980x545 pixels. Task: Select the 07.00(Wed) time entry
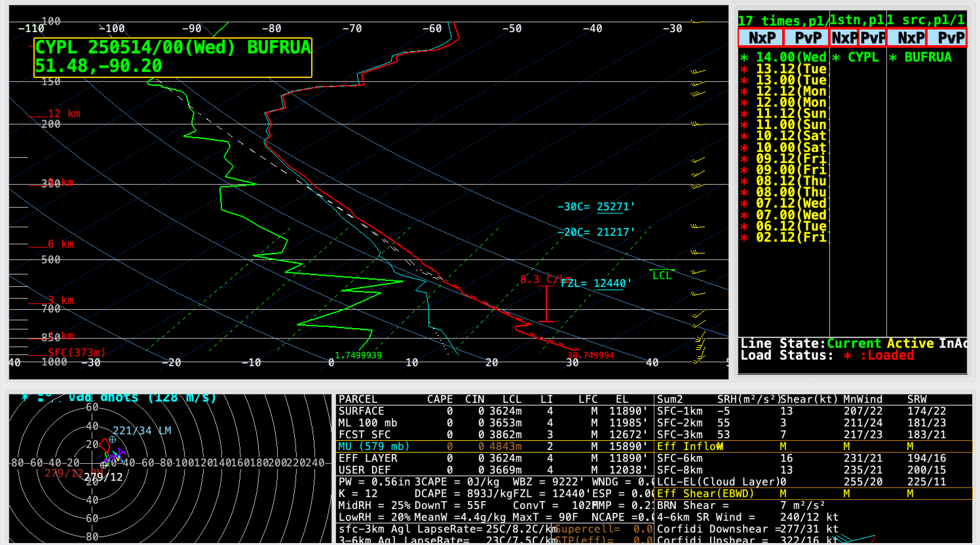point(784,215)
